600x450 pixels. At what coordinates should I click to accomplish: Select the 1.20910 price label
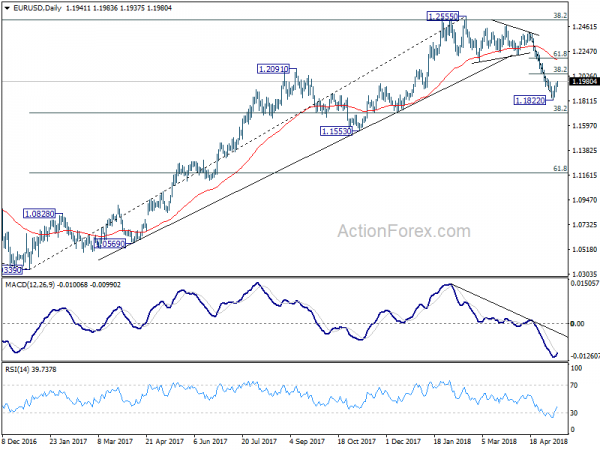coord(273,69)
